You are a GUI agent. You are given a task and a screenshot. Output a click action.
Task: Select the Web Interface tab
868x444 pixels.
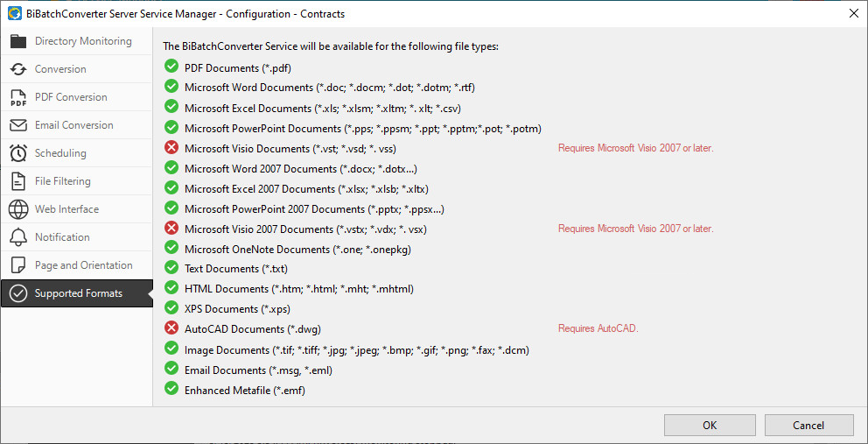click(76, 209)
